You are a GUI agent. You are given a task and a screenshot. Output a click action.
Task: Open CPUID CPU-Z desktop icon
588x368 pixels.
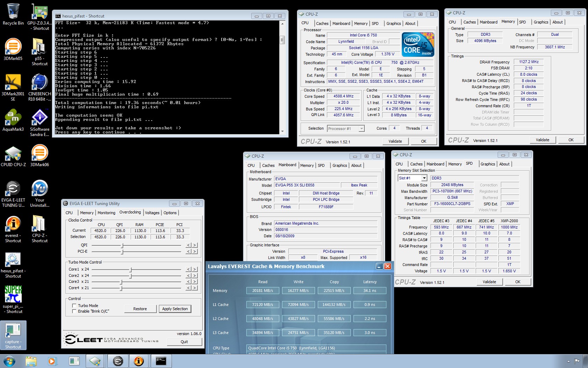point(13,155)
